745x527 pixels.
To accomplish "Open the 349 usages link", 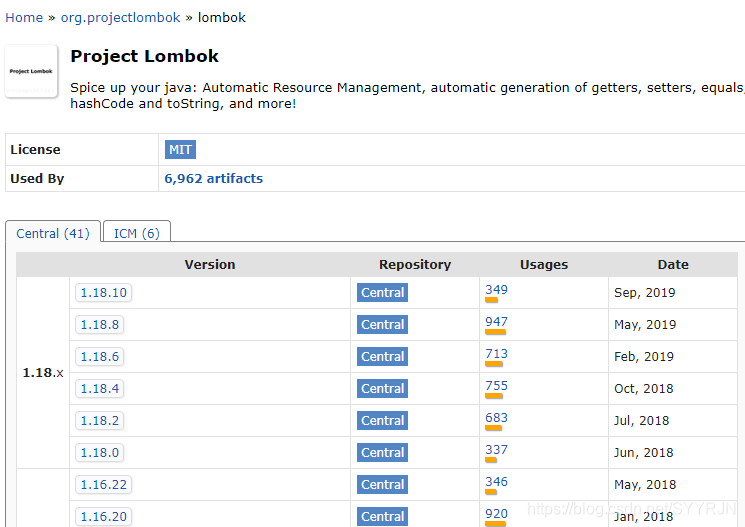I will pyautogui.click(x=496, y=289).
